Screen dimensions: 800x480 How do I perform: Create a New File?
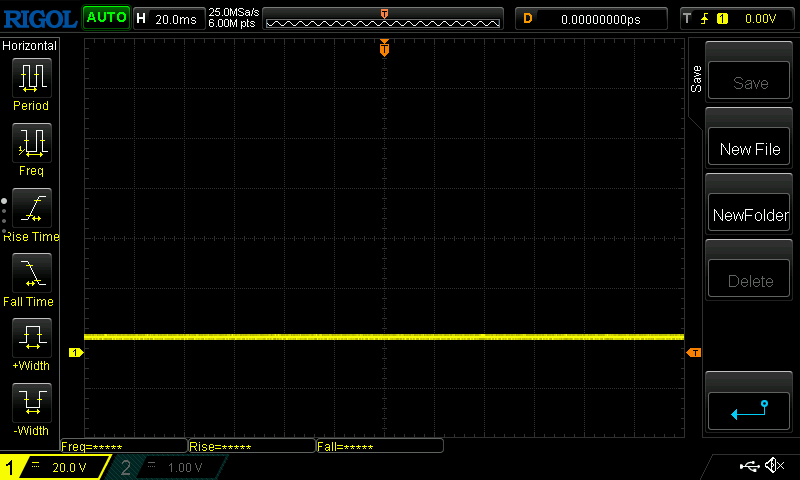tap(748, 147)
